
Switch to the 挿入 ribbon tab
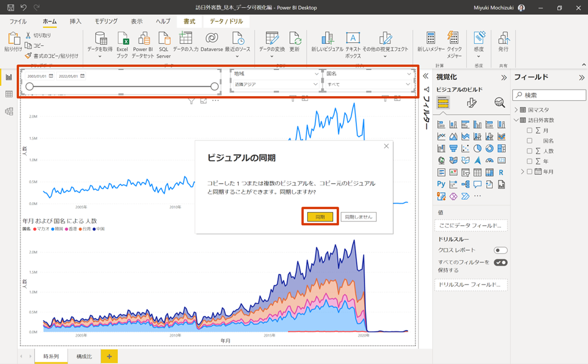coord(75,21)
